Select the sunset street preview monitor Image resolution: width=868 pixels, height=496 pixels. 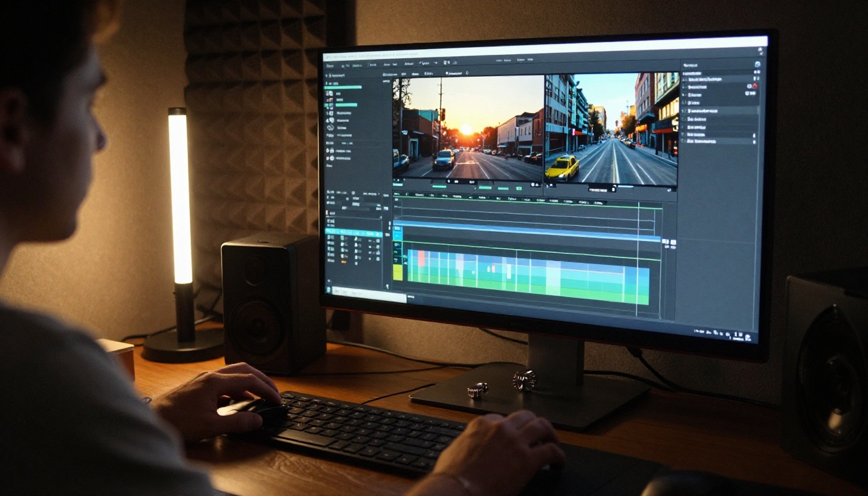point(468,128)
